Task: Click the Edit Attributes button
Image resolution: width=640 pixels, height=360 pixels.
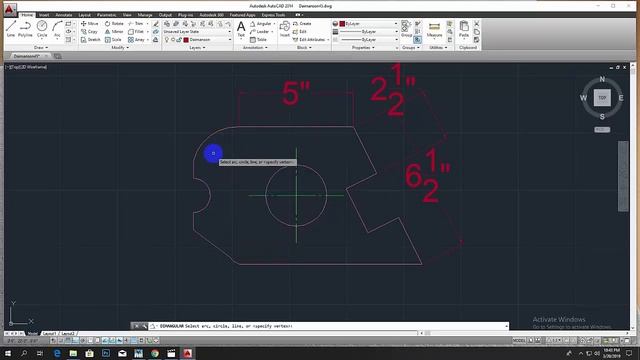Action: tap(309, 40)
